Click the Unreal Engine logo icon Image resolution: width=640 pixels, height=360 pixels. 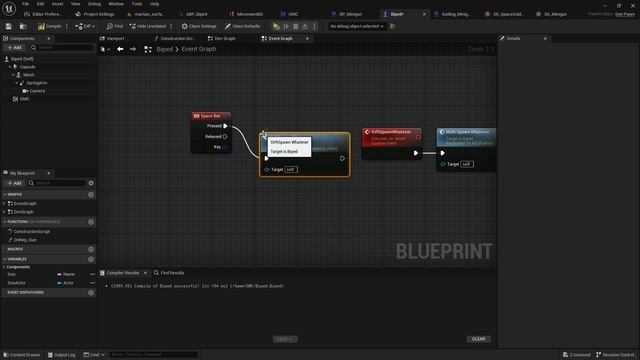point(9,9)
